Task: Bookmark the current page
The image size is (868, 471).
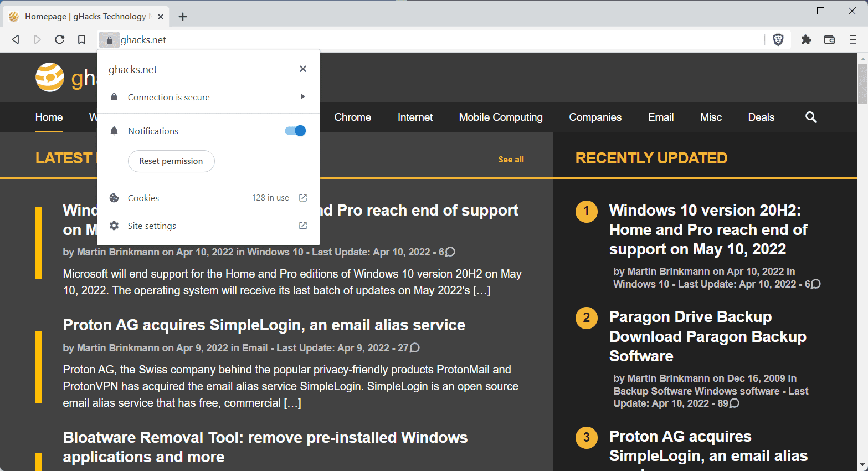Action: (81, 39)
